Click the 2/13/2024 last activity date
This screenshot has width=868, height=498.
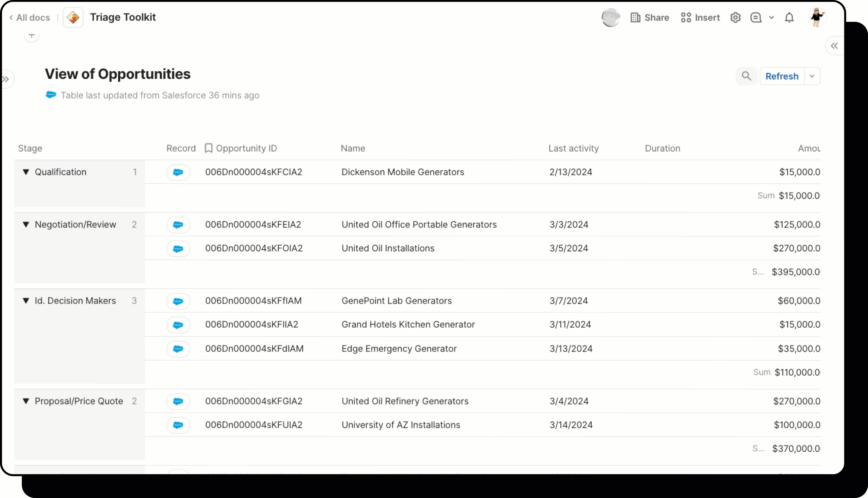[x=571, y=172]
